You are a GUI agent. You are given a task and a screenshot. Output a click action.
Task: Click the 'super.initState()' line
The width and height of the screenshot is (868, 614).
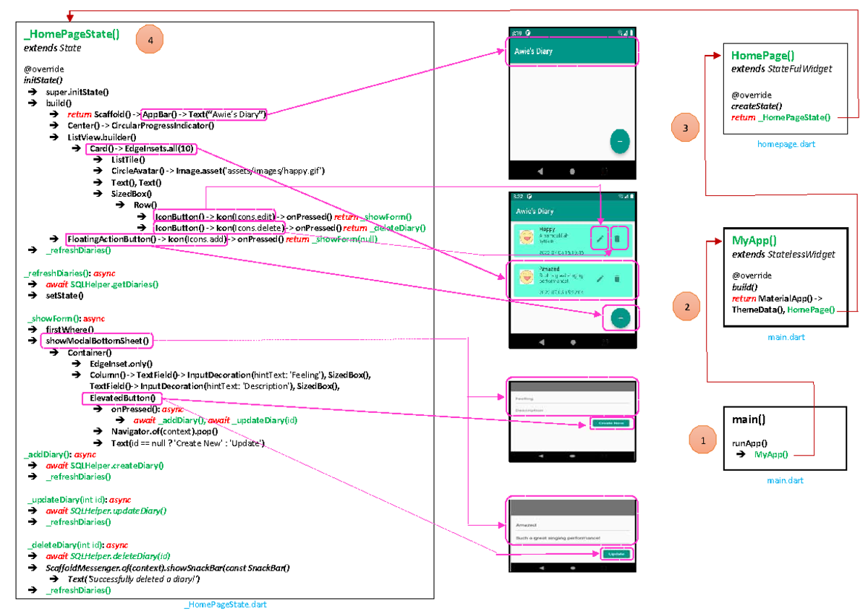click(x=77, y=92)
